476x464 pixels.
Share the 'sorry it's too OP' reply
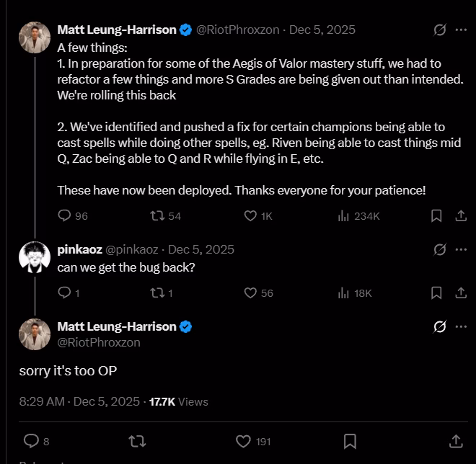(456, 440)
